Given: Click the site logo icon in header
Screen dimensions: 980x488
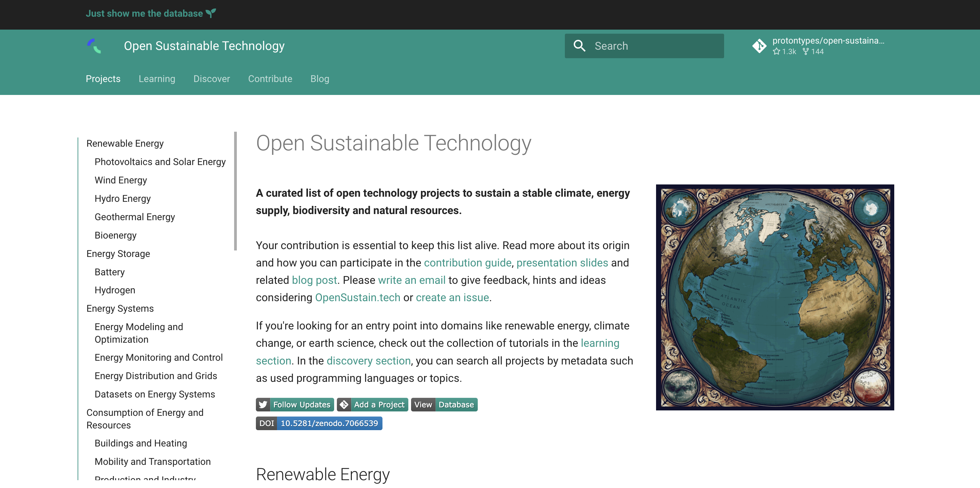Looking at the screenshot, I should tap(94, 46).
